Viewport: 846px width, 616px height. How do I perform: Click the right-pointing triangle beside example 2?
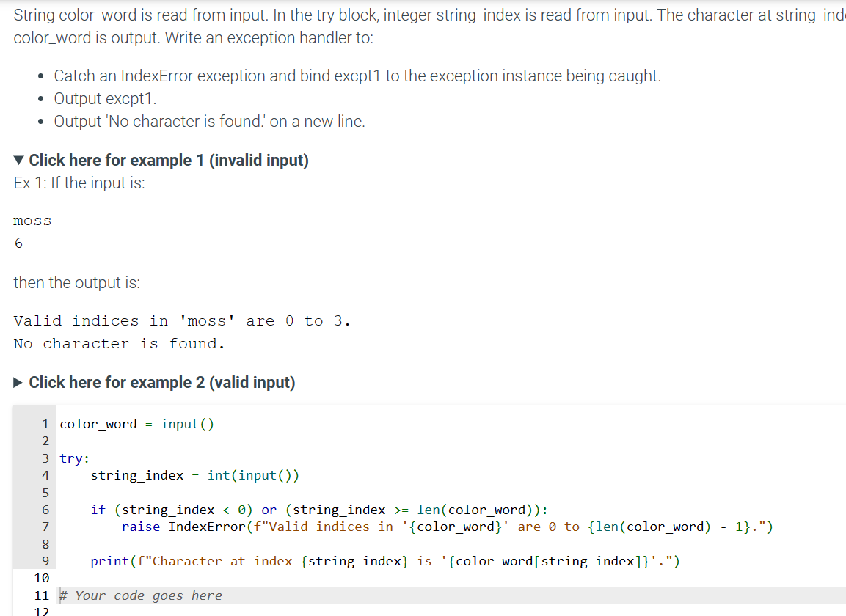point(18,382)
